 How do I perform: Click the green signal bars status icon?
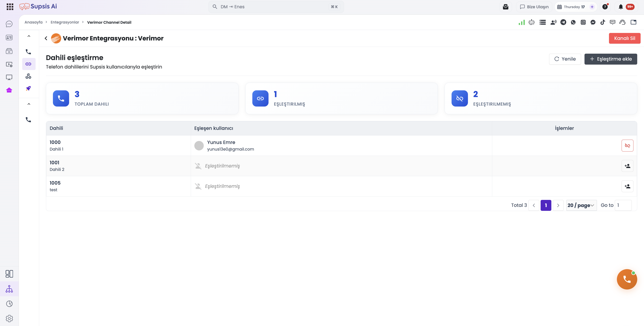522,22
